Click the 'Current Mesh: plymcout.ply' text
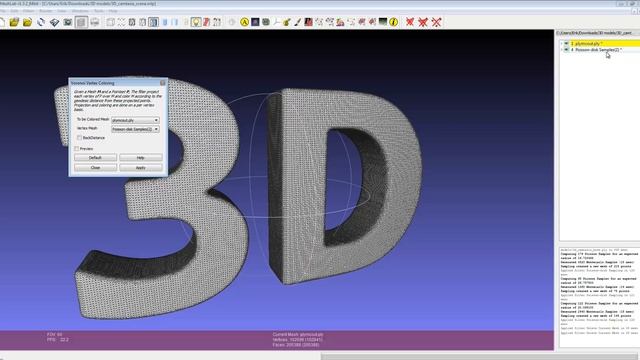Screen dimensions: 640x360 click(x=298, y=334)
